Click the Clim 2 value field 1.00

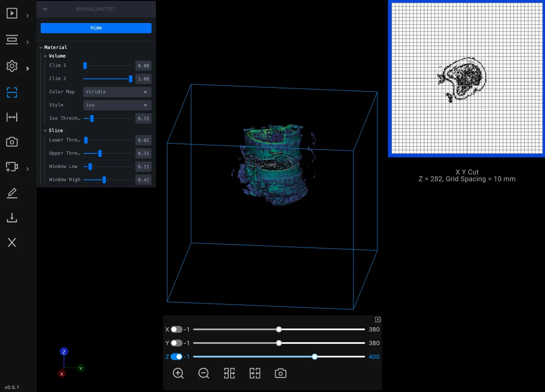pos(143,79)
